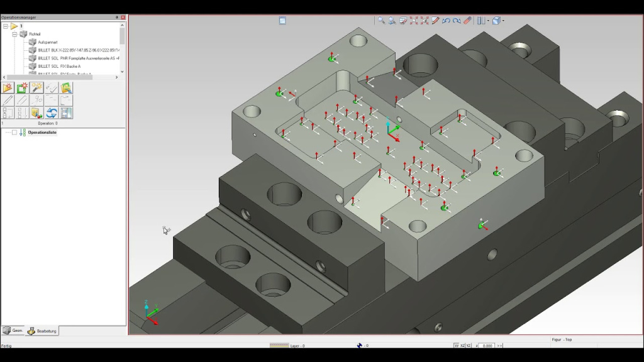Click the redo view arrow icon

point(457,21)
